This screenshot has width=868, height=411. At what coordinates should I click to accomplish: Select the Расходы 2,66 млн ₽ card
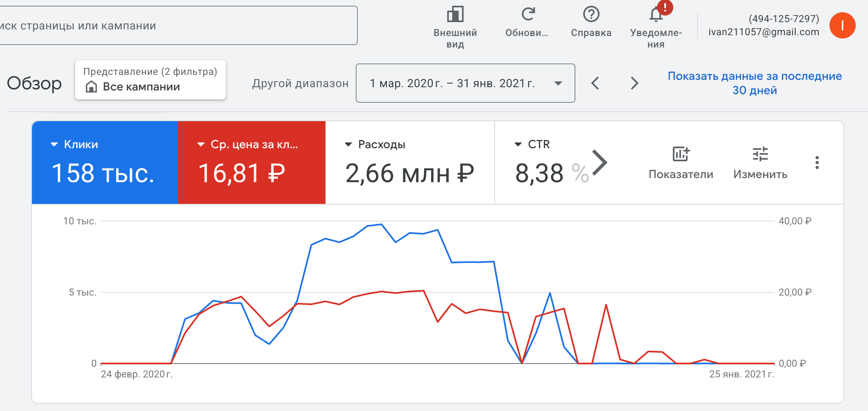point(410,163)
